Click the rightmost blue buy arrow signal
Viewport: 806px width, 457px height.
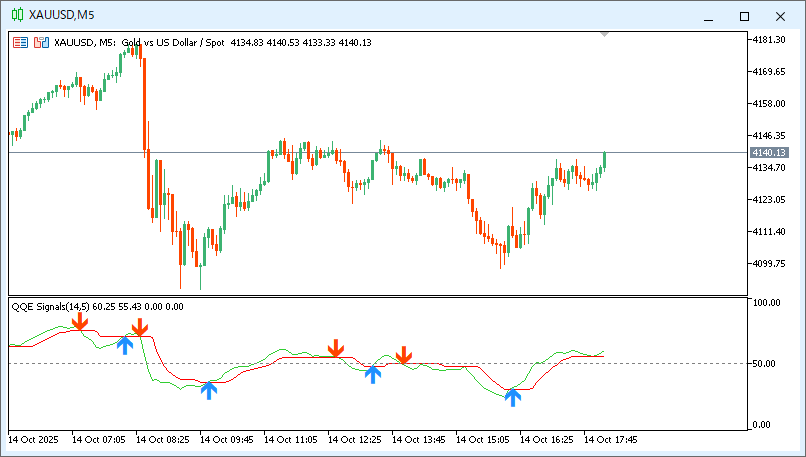pyautogui.click(x=512, y=397)
